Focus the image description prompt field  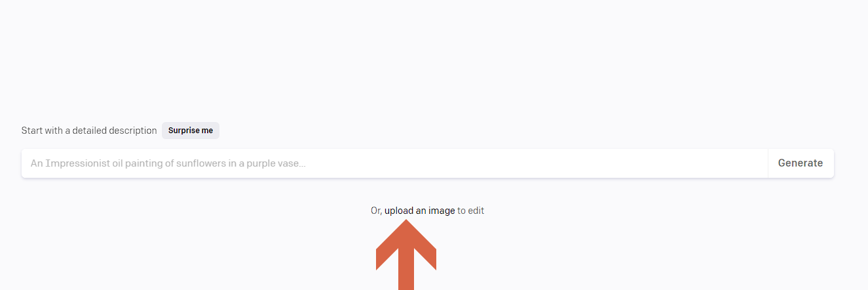pyautogui.click(x=394, y=163)
